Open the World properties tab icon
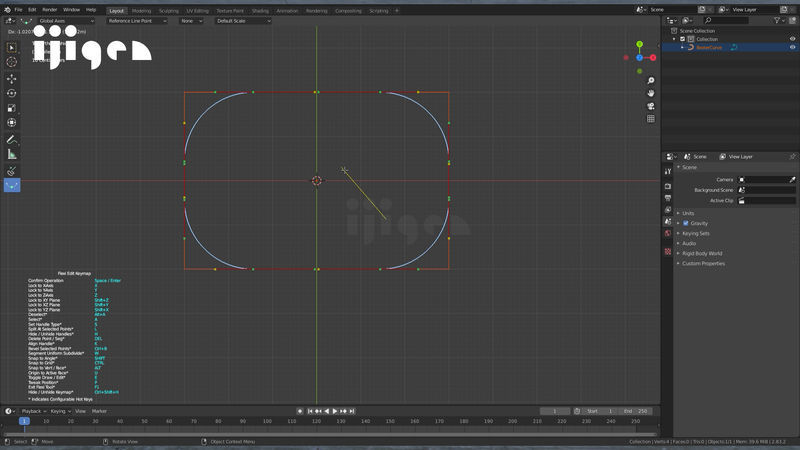 coord(668,233)
